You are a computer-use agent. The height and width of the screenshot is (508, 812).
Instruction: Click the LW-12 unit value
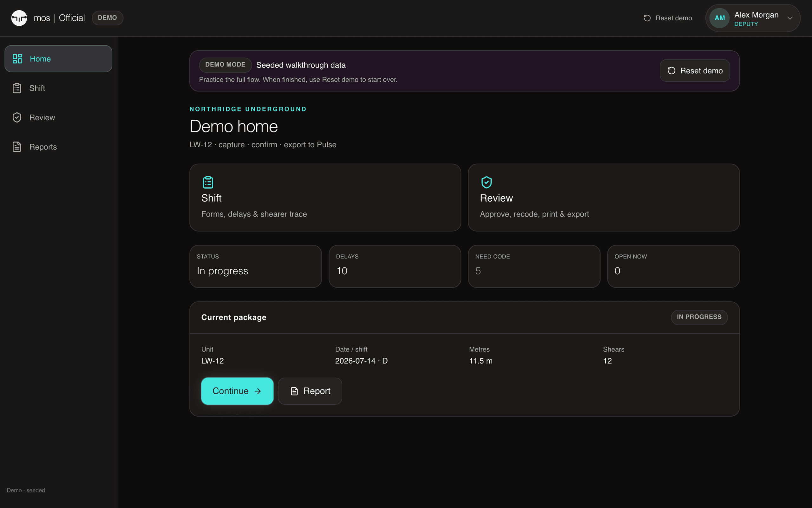pos(213,361)
